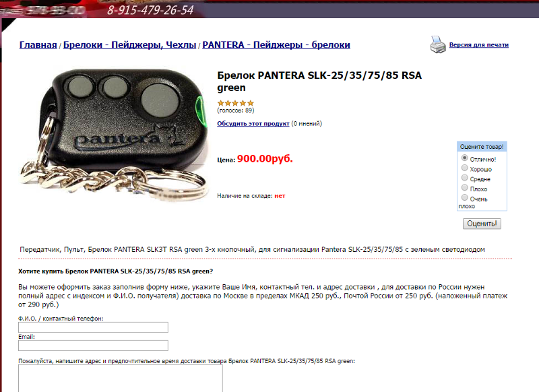Open Версия для печати link

[479, 45]
